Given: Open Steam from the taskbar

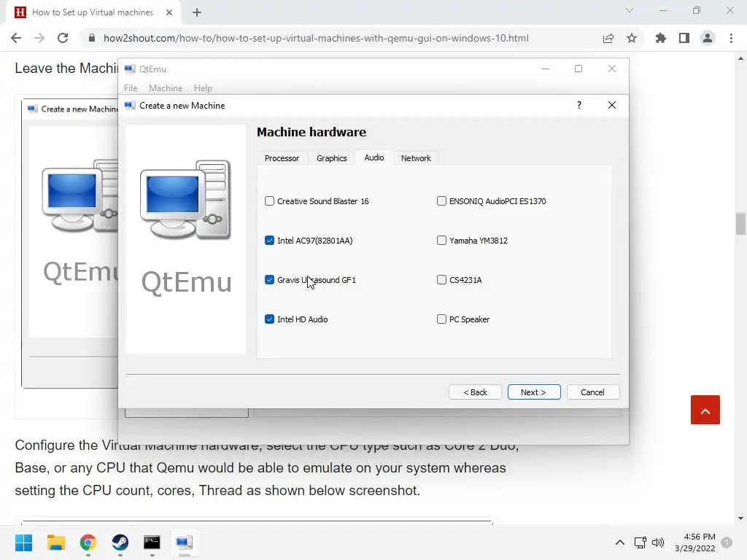Looking at the screenshot, I should (120, 542).
